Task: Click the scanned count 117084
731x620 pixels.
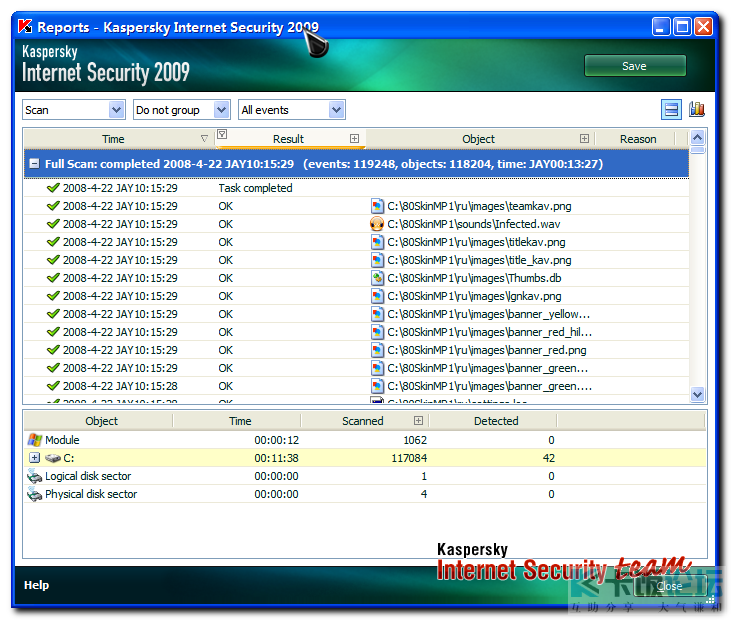Action: (x=409, y=458)
